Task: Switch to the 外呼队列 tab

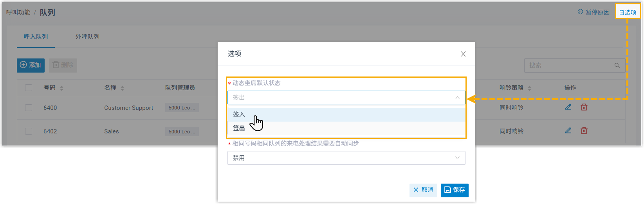Action: click(x=87, y=37)
